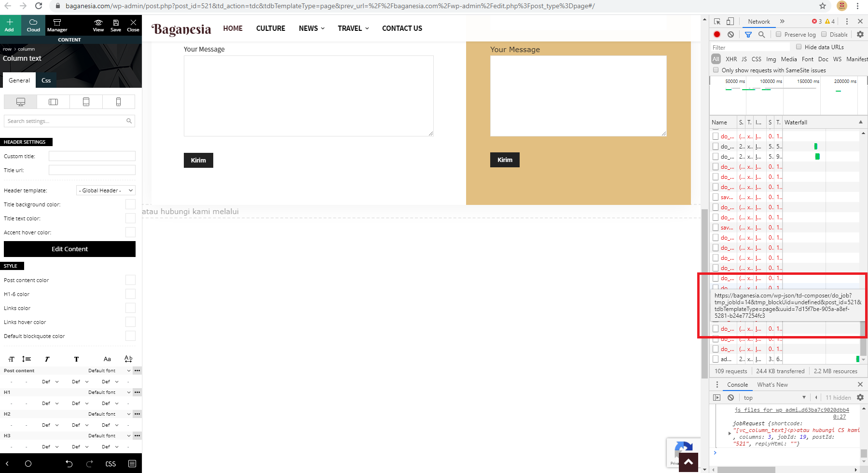
Task: Click the back-to-top arrow button
Action: pos(689,462)
